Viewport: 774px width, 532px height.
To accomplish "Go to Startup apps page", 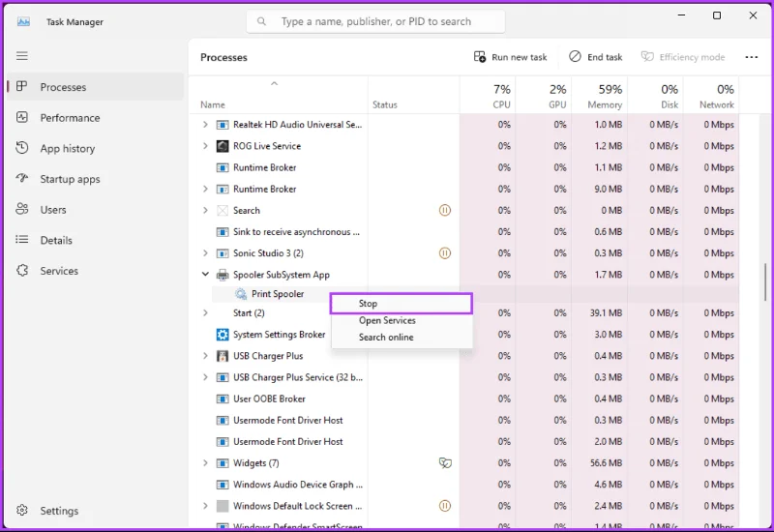I will [95, 179].
